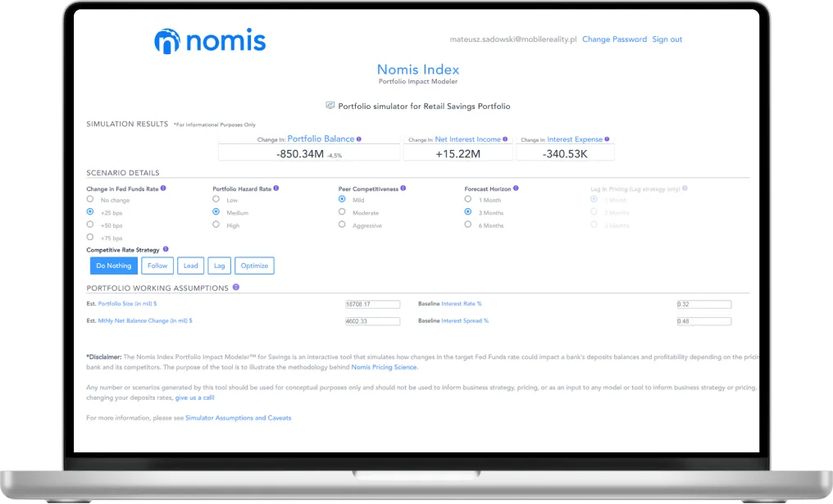Click the Follow strategy button

point(157,266)
